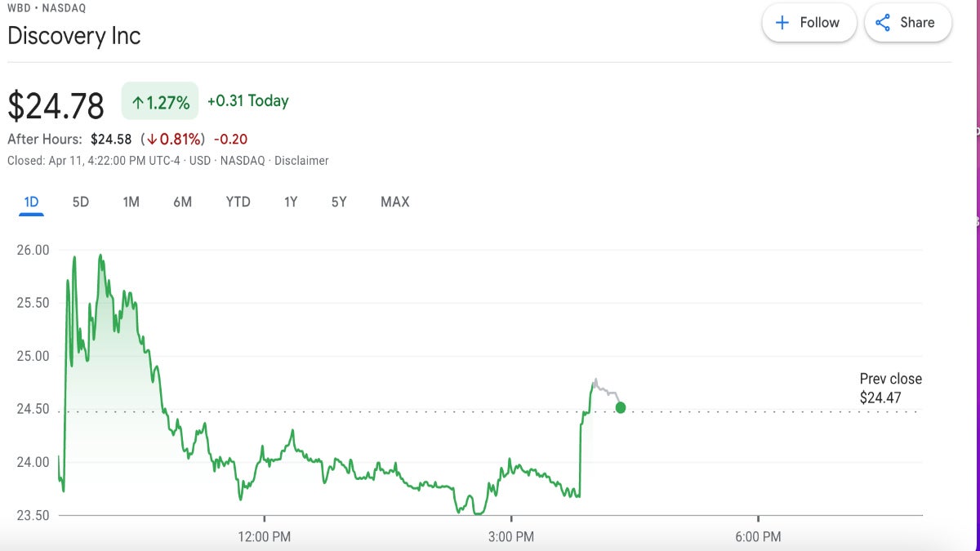Select the green upward arrow percentage badge

pyautogui.click(x=159, y=101)
